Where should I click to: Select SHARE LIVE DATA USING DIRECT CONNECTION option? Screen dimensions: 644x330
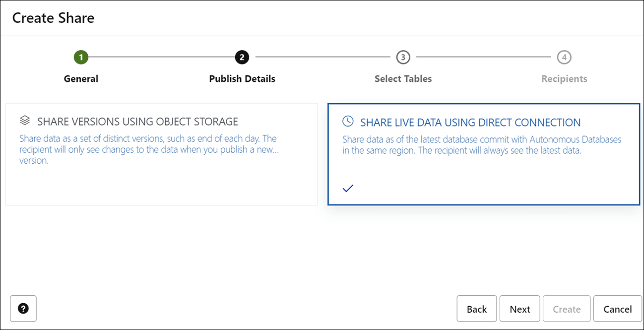[x=484, y=154]
